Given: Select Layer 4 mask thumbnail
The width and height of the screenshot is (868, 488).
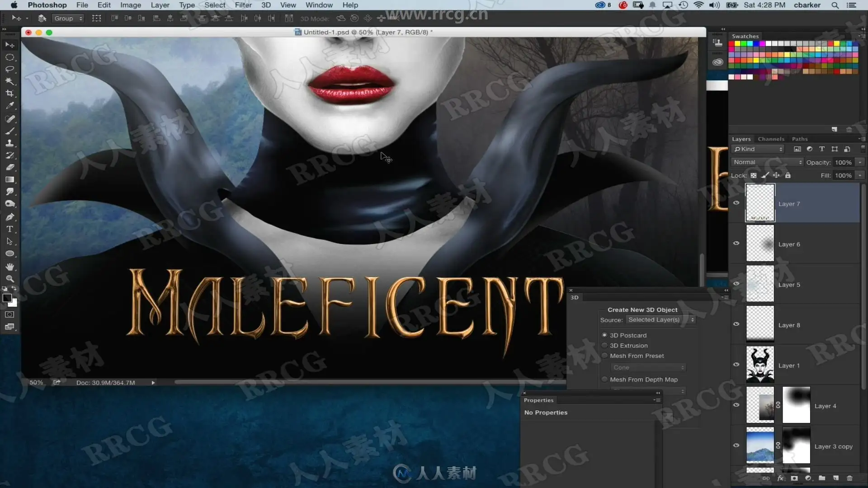Looking at the screenshot, I should pos(796,405).
